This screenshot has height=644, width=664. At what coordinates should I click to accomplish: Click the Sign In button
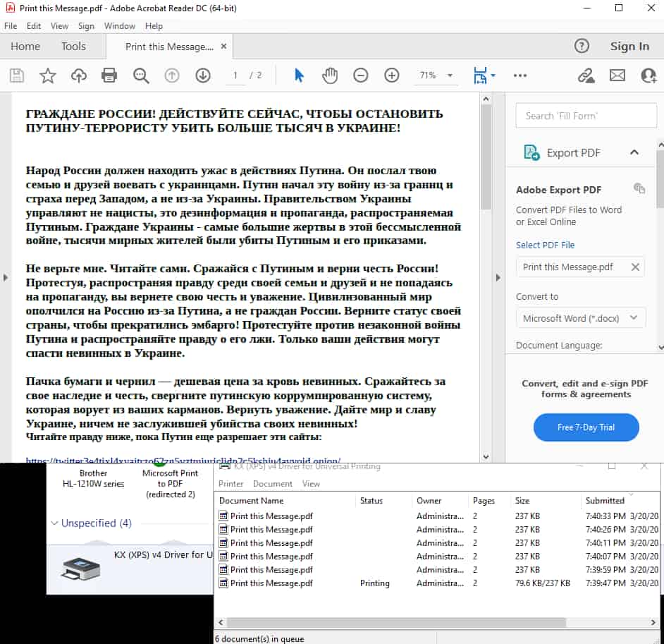(629, 47)
